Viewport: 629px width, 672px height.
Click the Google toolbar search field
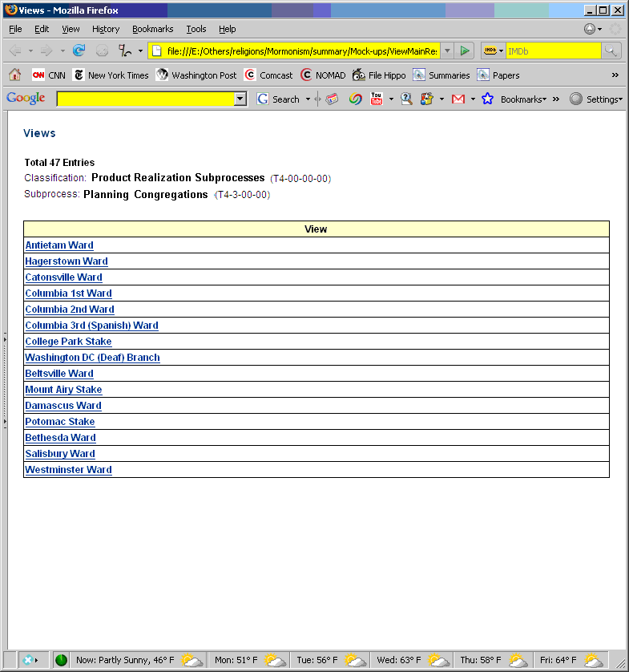146,99
